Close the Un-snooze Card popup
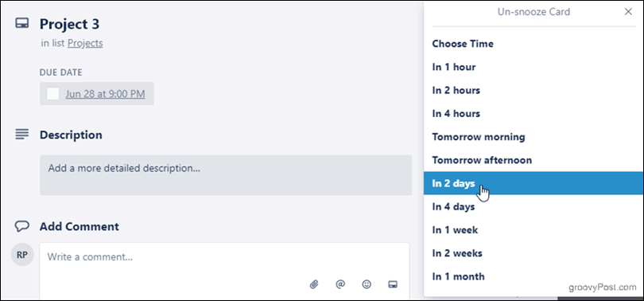Viewport: 644px width, 301px height. coord(628,11)
